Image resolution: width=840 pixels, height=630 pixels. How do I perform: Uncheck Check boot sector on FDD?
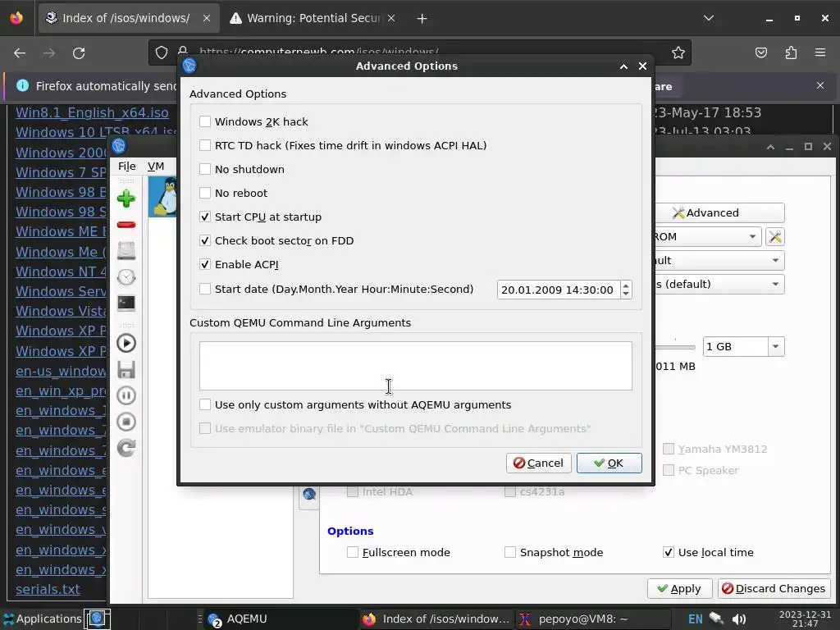coord(204,240)
